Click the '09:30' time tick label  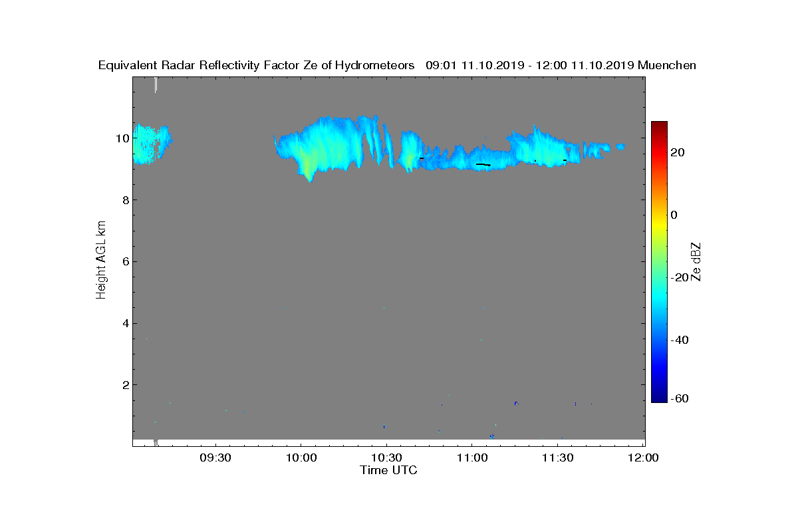(215, 458)
